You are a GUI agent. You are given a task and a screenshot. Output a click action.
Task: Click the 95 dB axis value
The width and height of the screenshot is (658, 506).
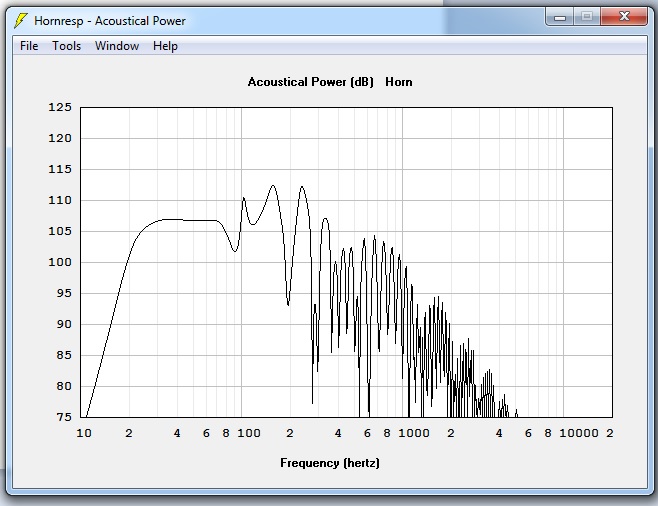[64, 293]
